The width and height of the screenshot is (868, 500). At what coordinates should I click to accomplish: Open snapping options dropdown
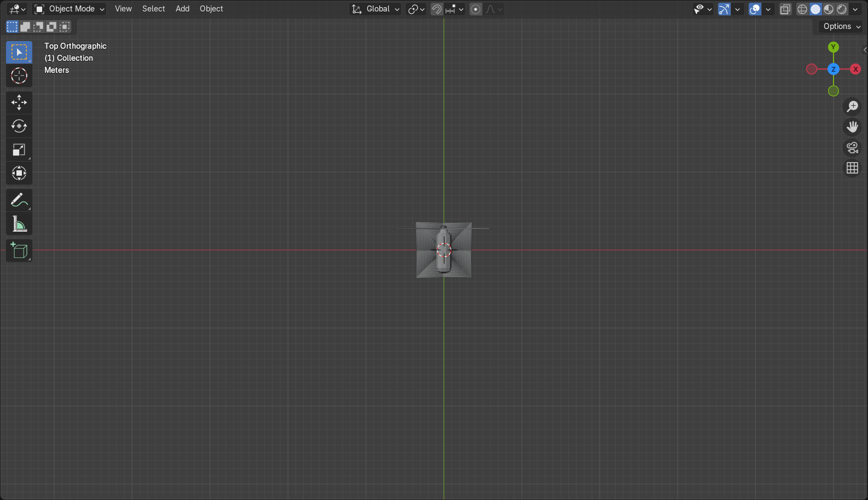(455, 9)
